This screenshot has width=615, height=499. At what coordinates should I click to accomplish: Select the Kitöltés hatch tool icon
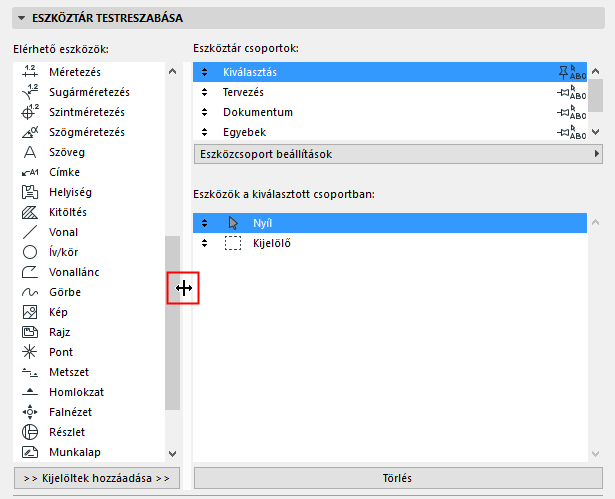coord(30,212)
